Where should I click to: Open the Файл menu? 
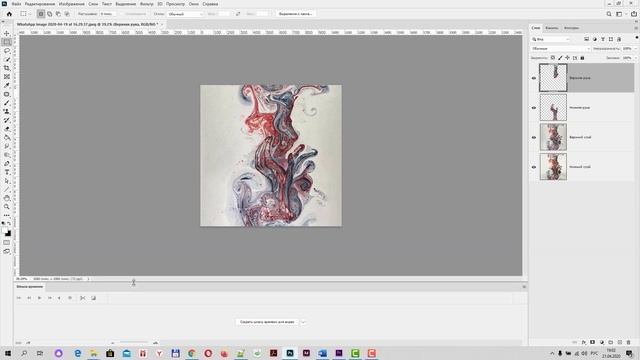[x=16, y=4]
